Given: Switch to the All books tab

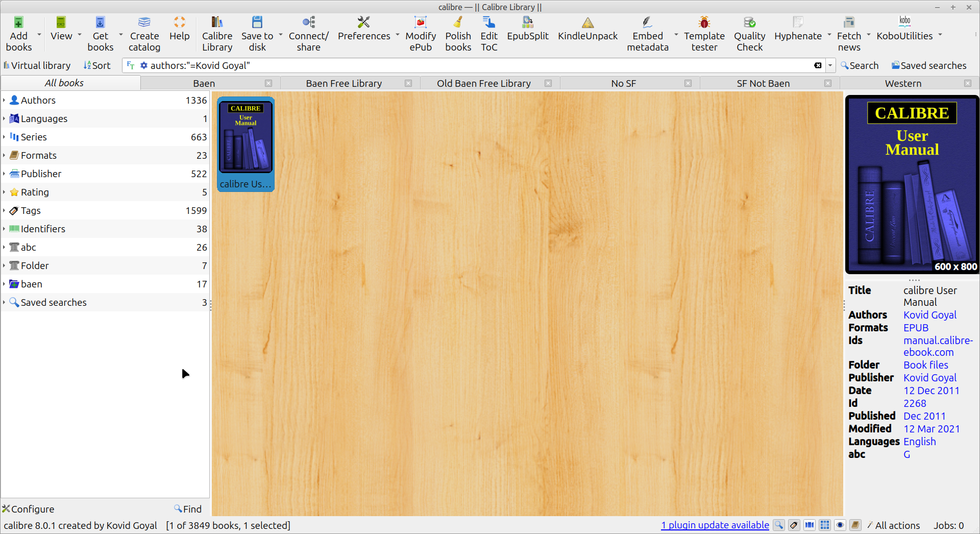Looking at the screenshot, I should pos(70,83).
